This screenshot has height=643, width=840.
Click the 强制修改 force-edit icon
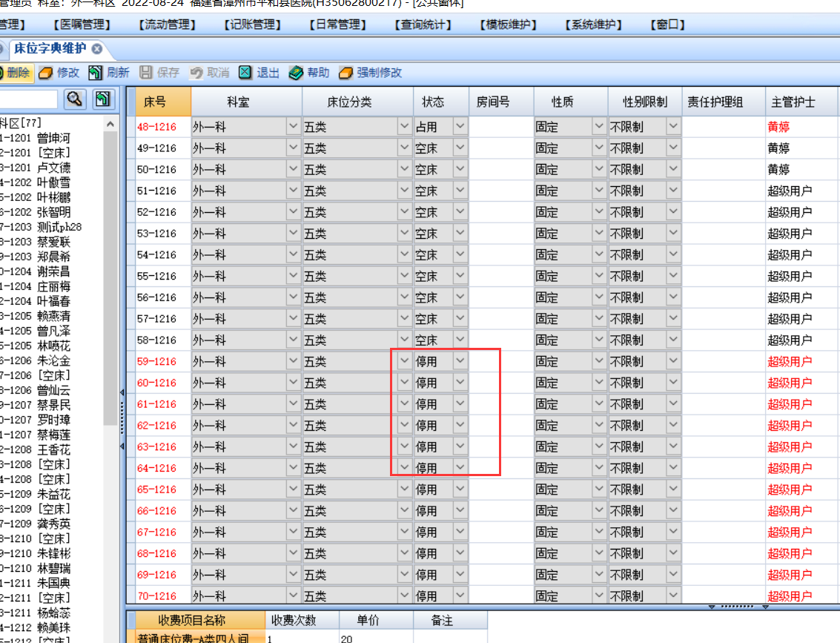345,73
